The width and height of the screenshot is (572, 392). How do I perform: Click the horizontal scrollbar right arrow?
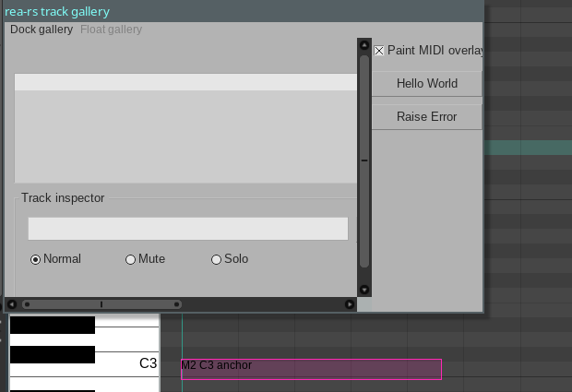coord(350,304)
